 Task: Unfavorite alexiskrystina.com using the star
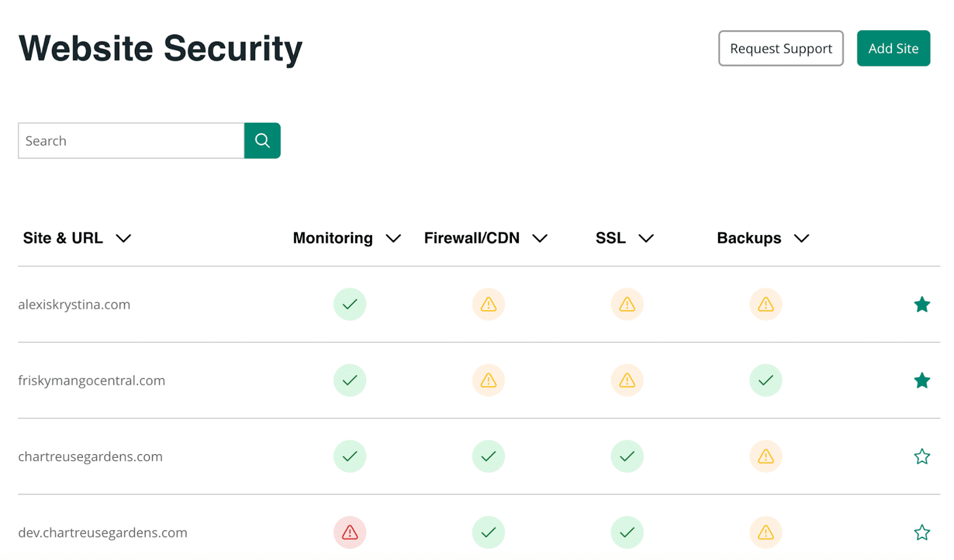[x=921, y=305]
